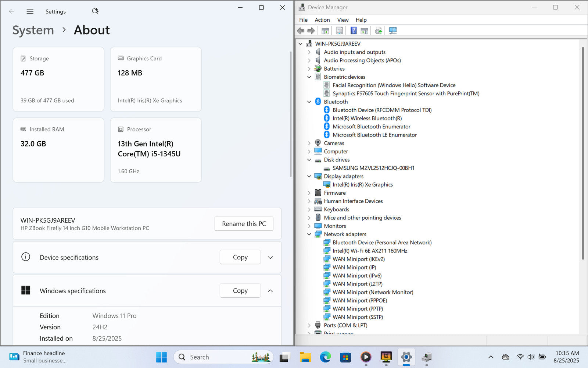Image resolution: width=588 pixels, height=368 pixels.
Task: Select Intel(R) Iris(R) Xe Graphics device
Action: [x=362, y=185]
